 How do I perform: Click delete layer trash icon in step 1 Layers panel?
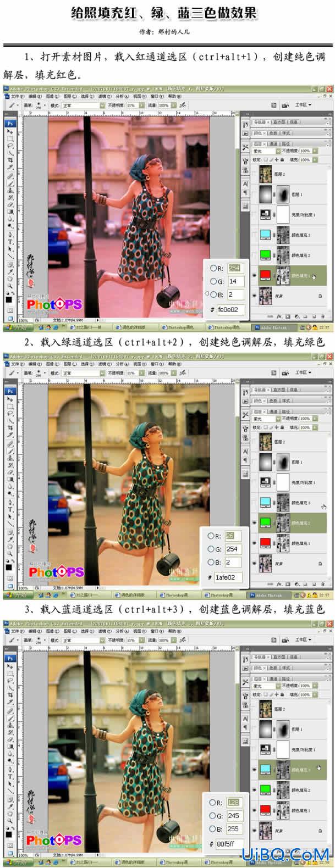click(x=323, y=316)
